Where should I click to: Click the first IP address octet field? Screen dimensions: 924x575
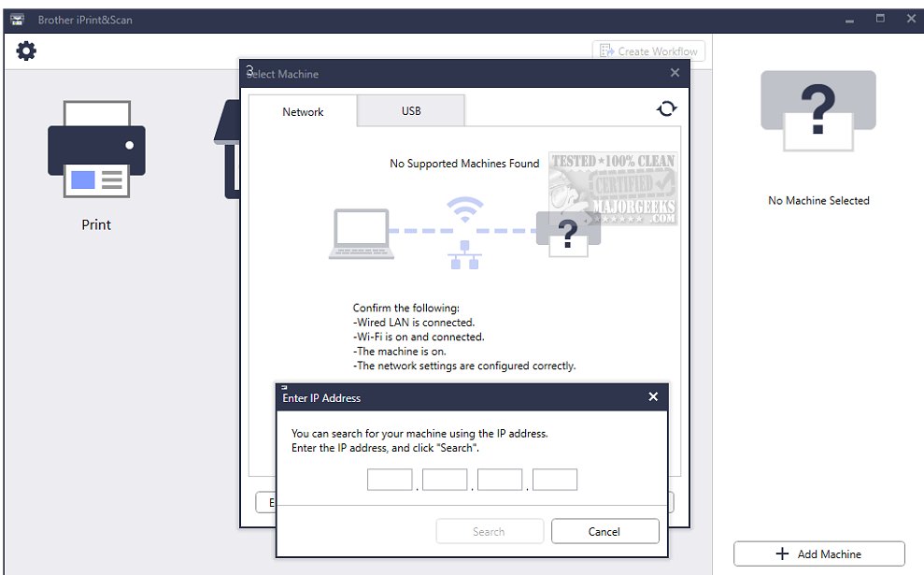click(390, 480)
